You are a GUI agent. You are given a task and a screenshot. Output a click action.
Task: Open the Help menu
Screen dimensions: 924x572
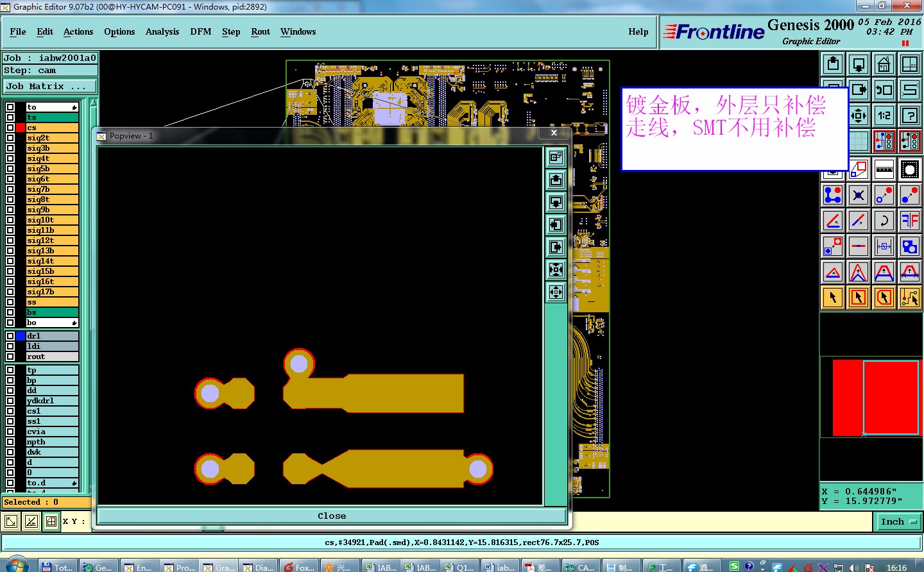(x=638, y=31)
